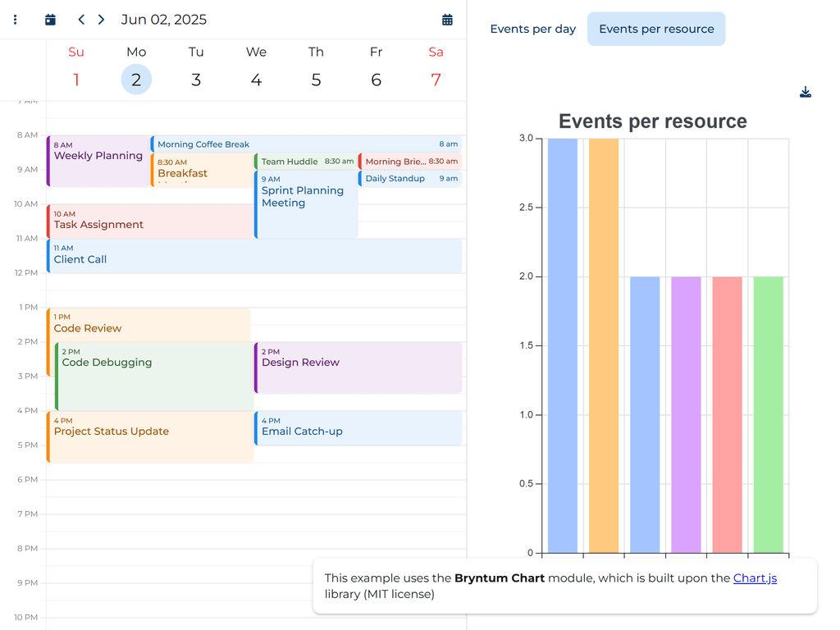840x630 pixels.
Task: Go to previous day with left chevron
Action: click(80, 19)
